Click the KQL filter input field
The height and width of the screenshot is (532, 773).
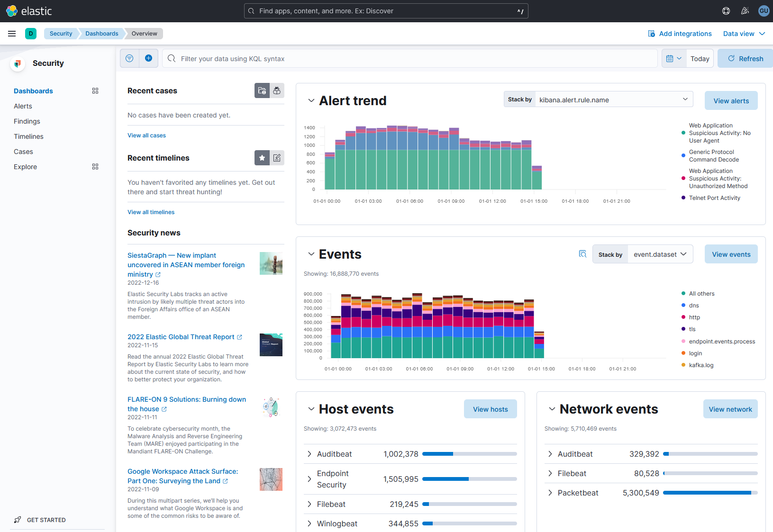click(x=410, y=58)
